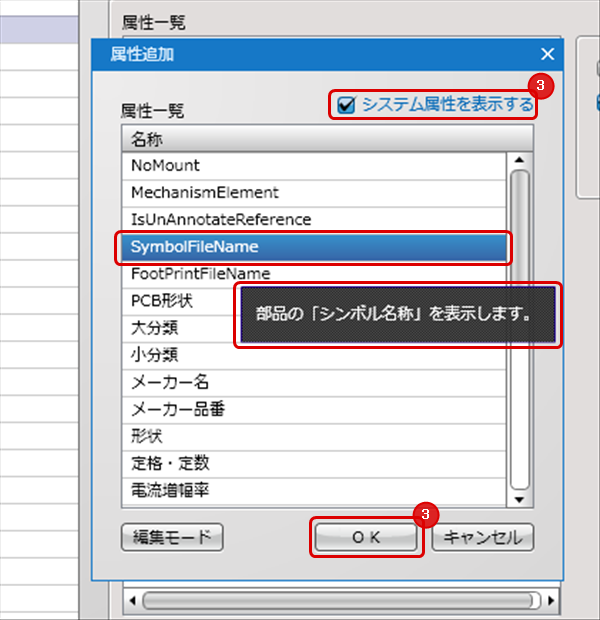600x620 pixels.
Task: Select the PCB形状 attribute
Action: (x=162, y=300)
